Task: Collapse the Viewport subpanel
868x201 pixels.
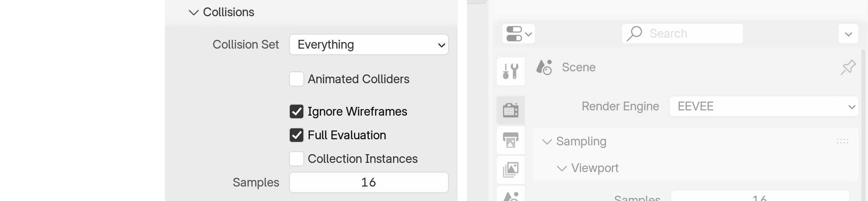Action: [x=562, y=168]
